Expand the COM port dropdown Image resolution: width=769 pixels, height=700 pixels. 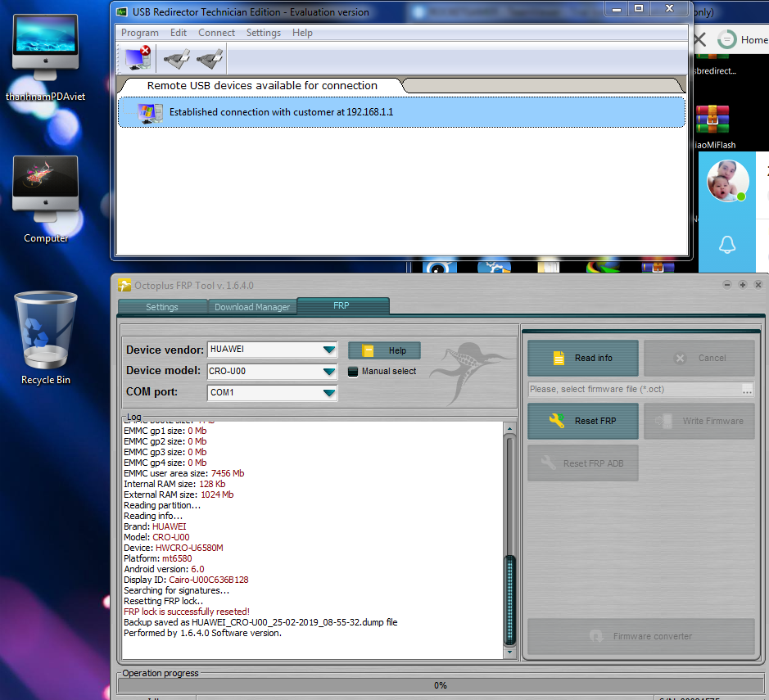(x=329, y=393)
